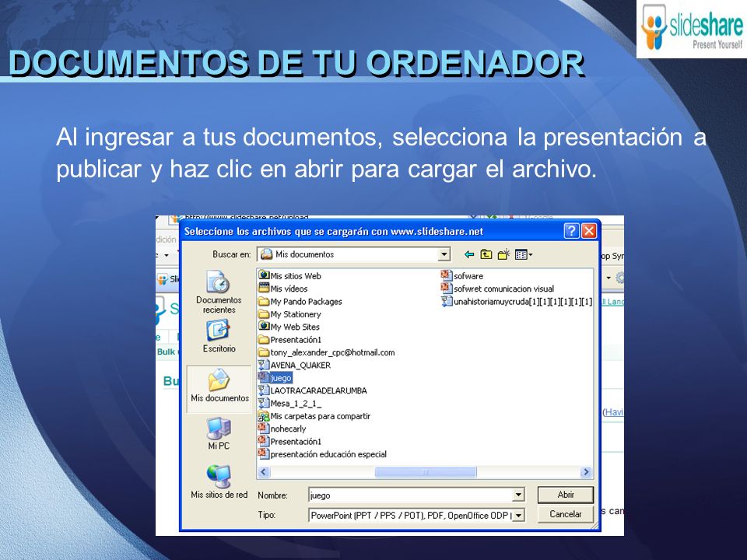The height and width of the screenshot is (560, 747).
Task: Click the horizontal scrollbar thumb in file list
Action: click(x=426, y=472)
